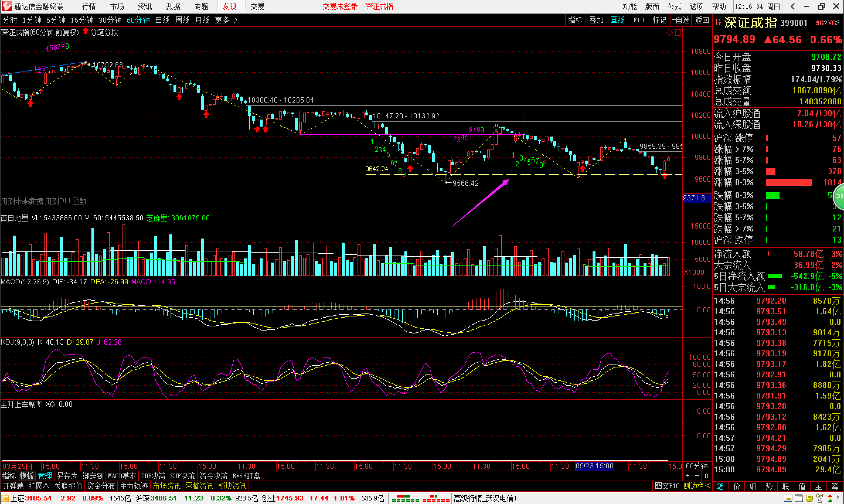The height and width of the screenshot is (504, 844).
Task: Expand the 扩展∧ panel
Action: pos(38,486)
